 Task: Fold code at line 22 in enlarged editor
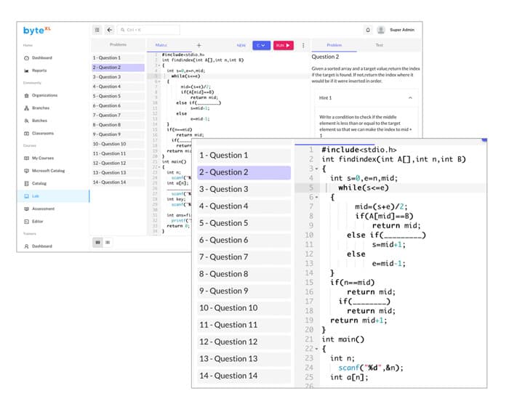click(x=316, y=349)
